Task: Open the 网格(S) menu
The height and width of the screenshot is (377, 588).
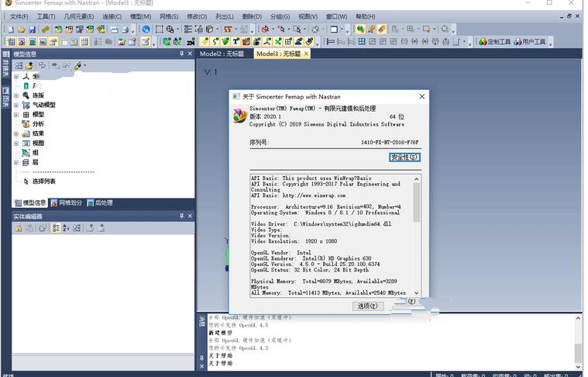Action: 169,16
